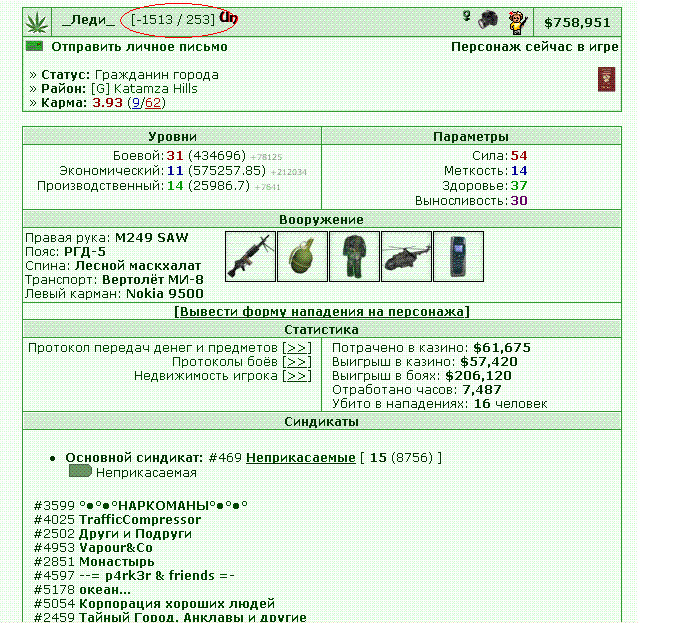Click the Статистика section header
Viewport: 687px width, 623px height.
click(322, 329)
